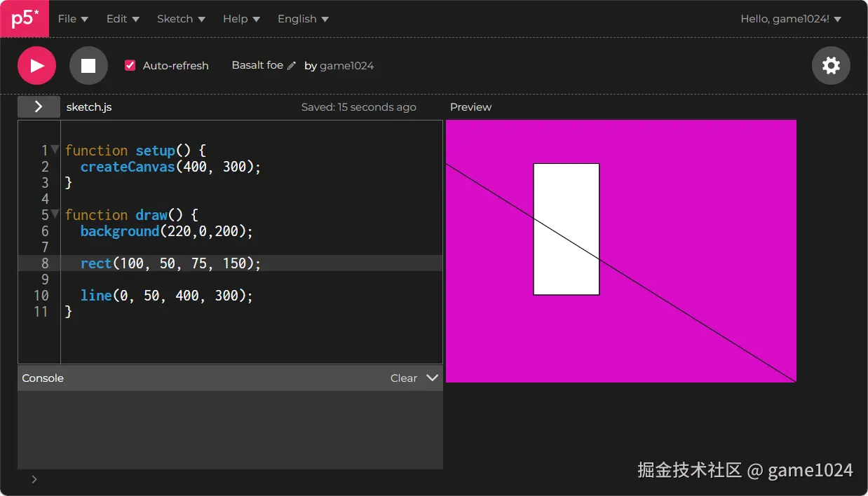868x496 pixels.
Task: Stop the sketch with the stop button
Action: click(x=88, y=66)
